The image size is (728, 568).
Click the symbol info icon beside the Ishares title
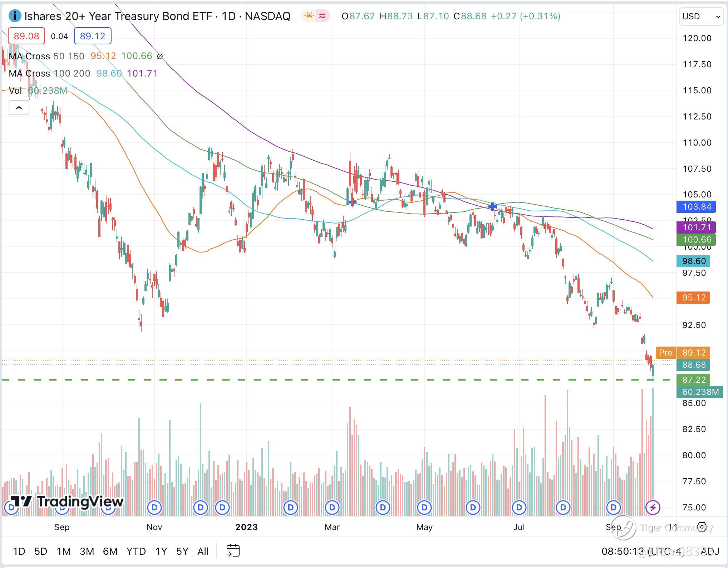(x=15, y=16)
